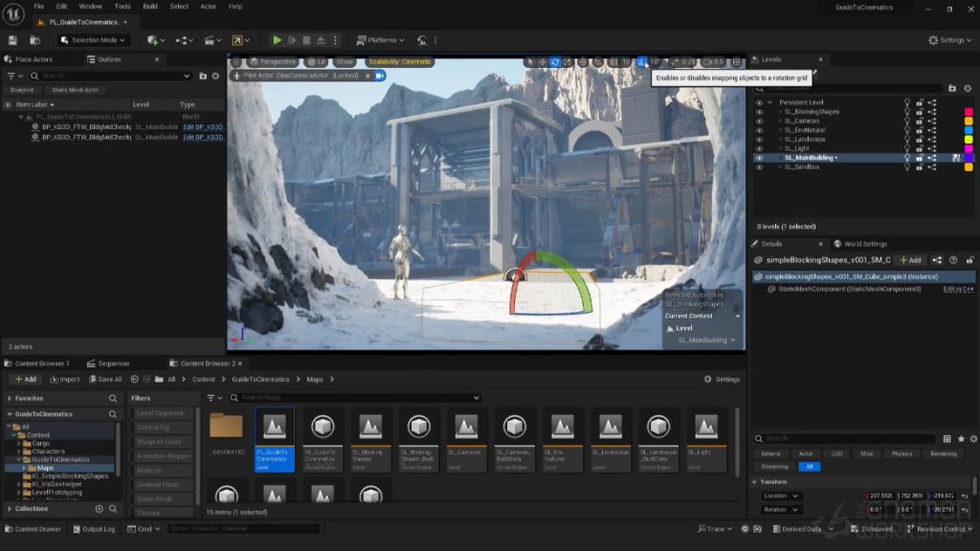Open the Rotation type dropdown

click(781, 510)
